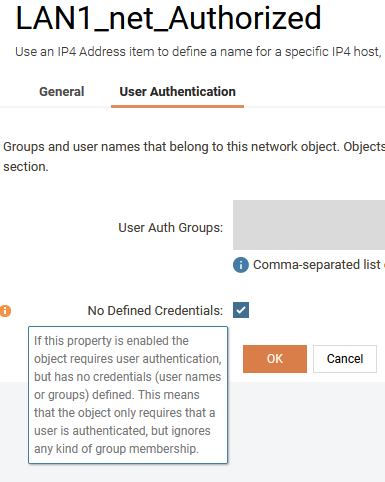Click the 'Comma-separated list' hint text
The width and height of the screenshot is (385, 482).
tap(319, 265)
